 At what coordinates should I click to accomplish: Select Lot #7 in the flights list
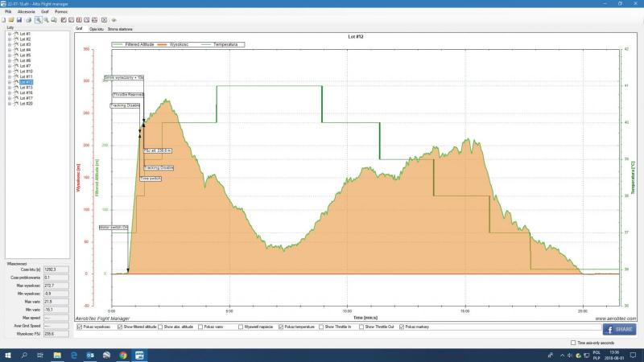[x=24, y=66]
